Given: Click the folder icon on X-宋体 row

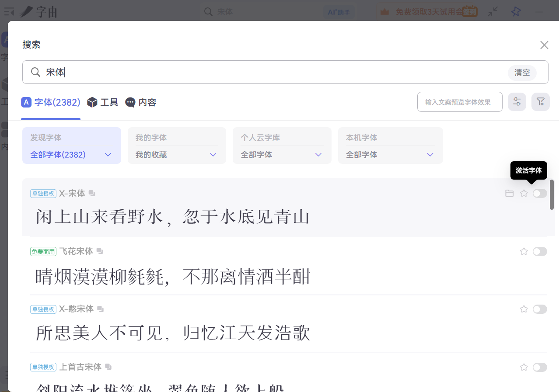Looking at the screenshot, I should [509, 193].
